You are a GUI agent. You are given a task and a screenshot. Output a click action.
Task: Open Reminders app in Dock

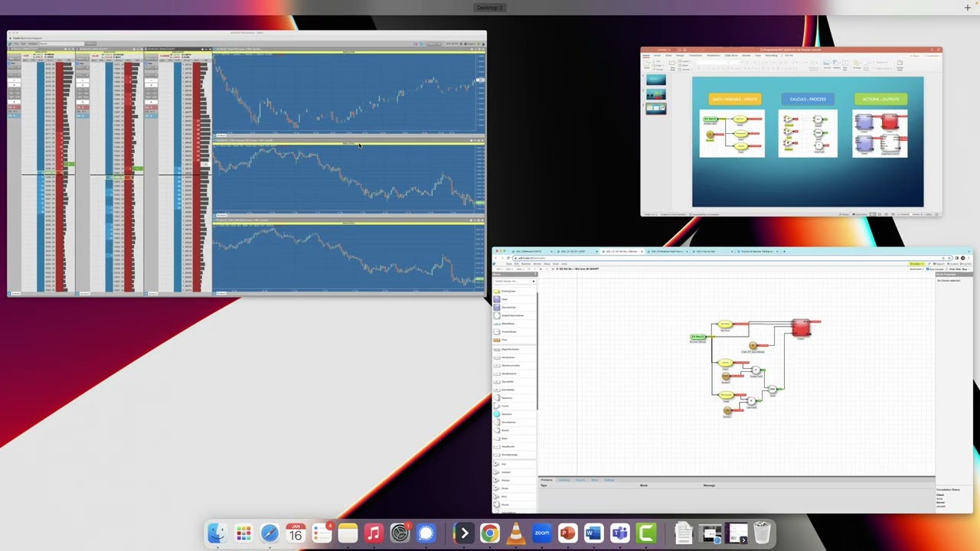pos(322,533)
